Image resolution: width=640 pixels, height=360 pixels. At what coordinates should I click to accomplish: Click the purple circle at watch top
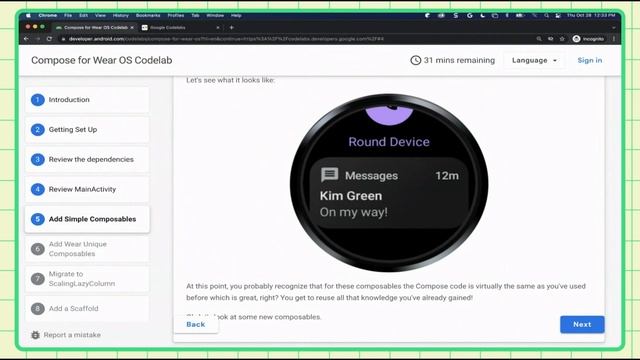click(x=389, y=116)
